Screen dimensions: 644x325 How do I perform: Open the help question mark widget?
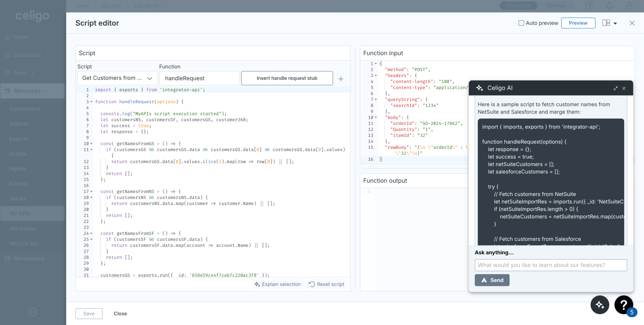623,305
